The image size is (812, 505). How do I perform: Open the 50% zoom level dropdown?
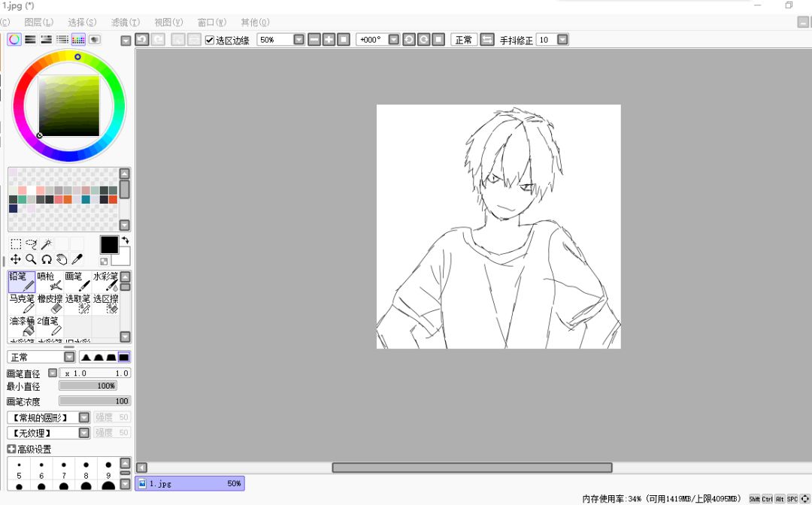tap(298, 39)
